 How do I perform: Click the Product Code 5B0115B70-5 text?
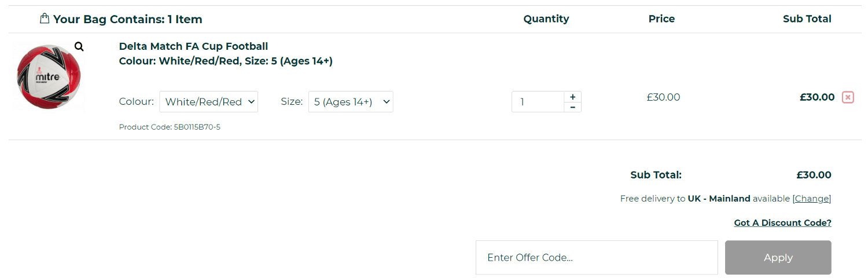click(x=170, y=127)
